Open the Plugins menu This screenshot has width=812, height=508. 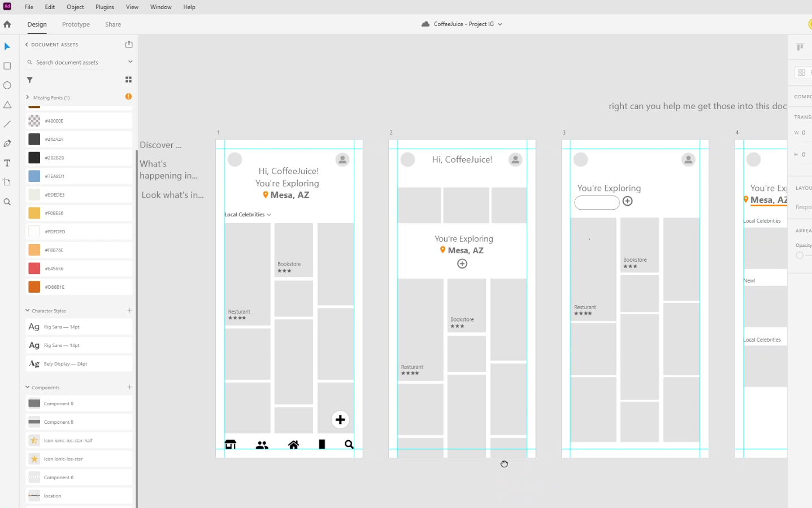(x=105, y=7)
